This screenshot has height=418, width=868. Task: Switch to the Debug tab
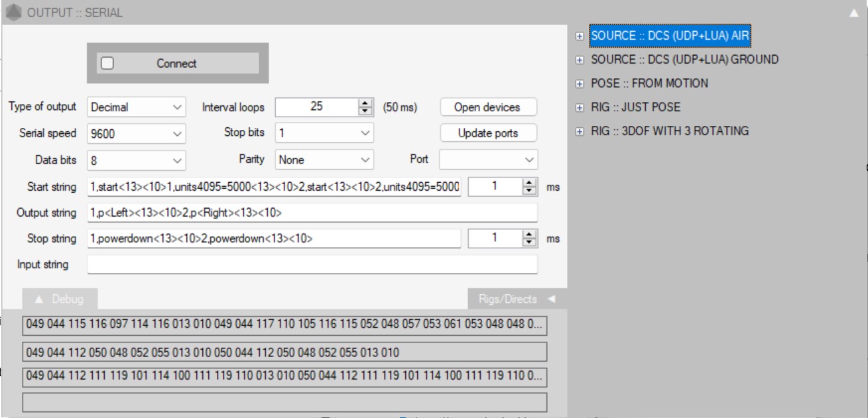click(x=60, y=299)
